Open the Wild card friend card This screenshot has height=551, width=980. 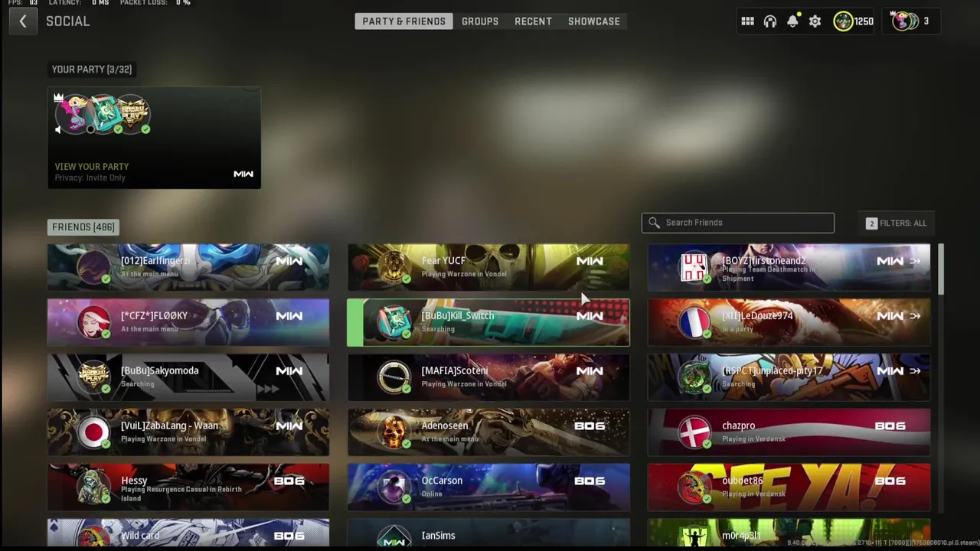[188, 533]
